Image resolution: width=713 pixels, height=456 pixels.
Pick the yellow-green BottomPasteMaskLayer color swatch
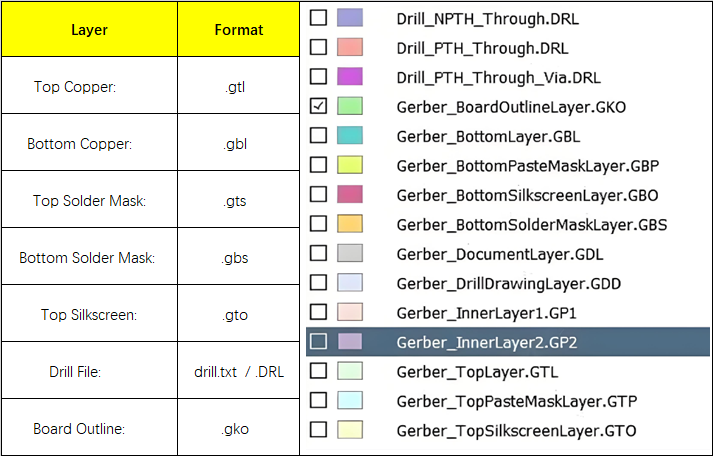point(350,165)
